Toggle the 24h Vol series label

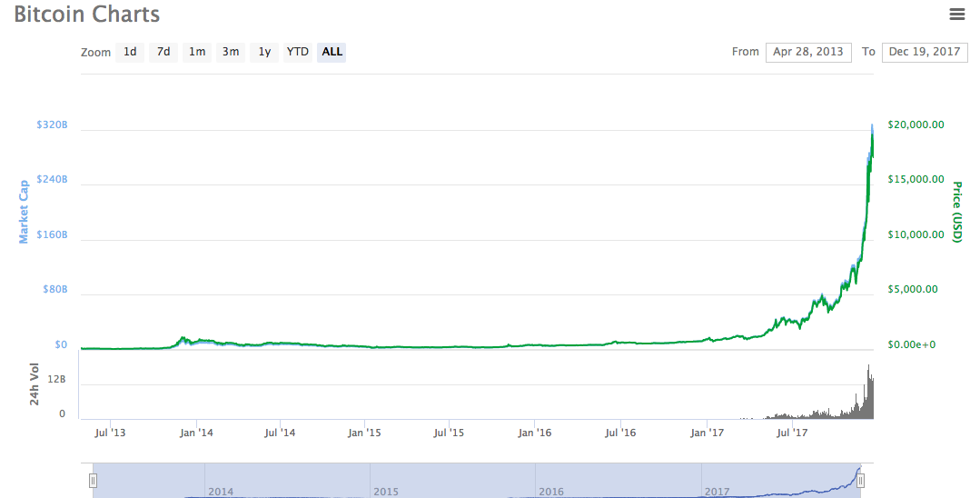click(34, 385)
